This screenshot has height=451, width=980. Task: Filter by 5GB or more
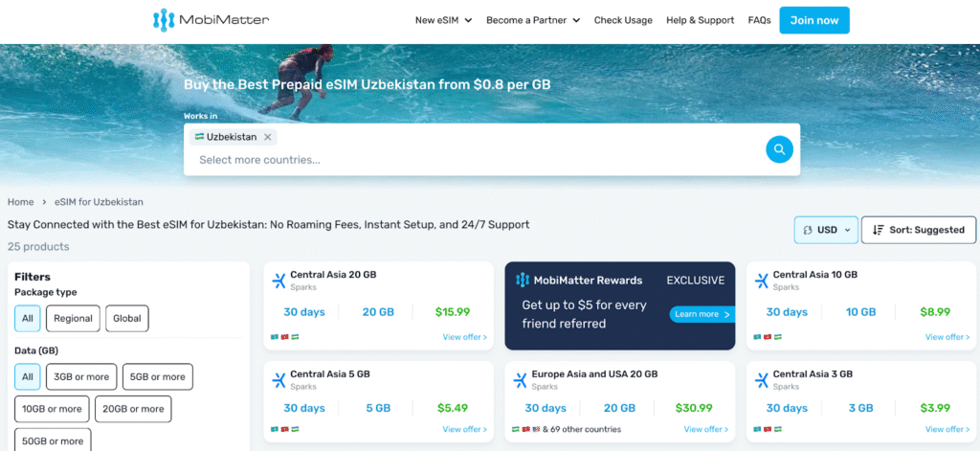point(158,376)
